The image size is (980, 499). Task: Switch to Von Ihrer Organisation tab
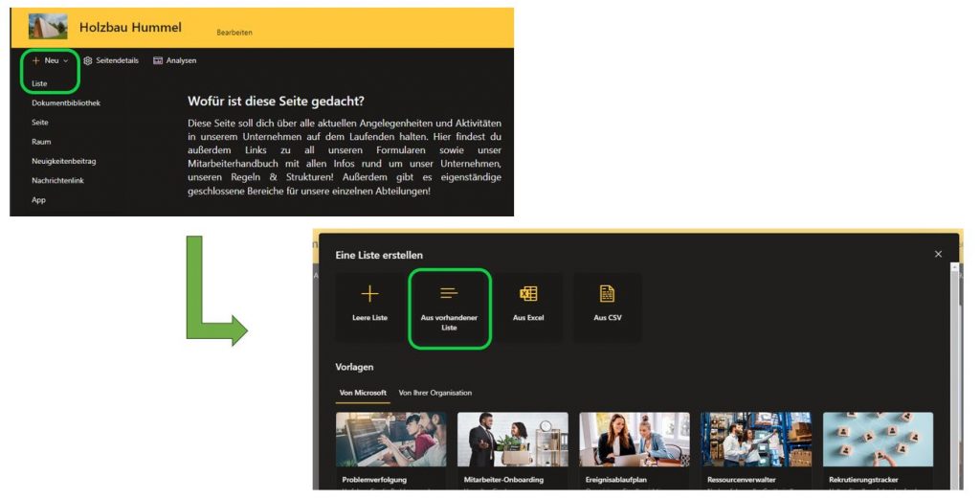pyautogui.click(x=434, y=393)
